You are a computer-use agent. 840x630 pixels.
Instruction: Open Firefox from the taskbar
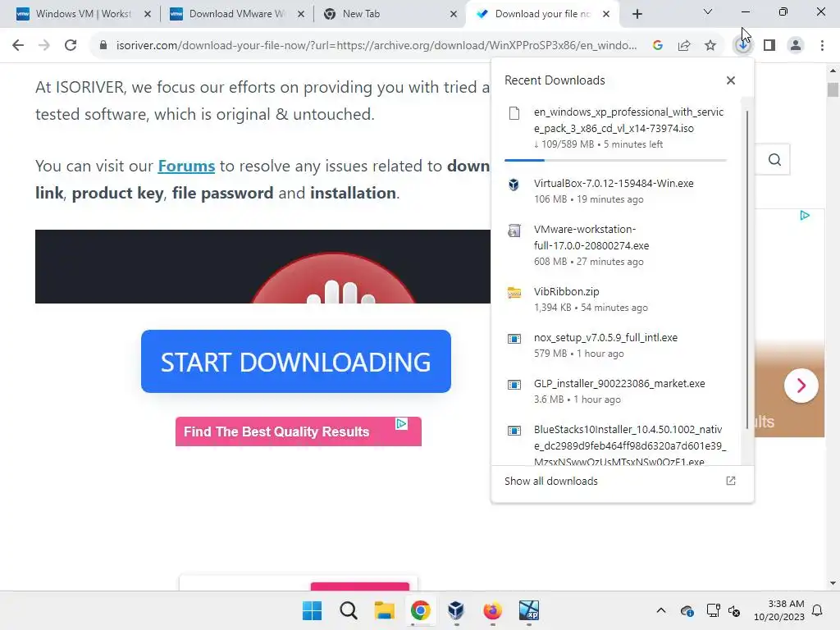pos(492,610)
